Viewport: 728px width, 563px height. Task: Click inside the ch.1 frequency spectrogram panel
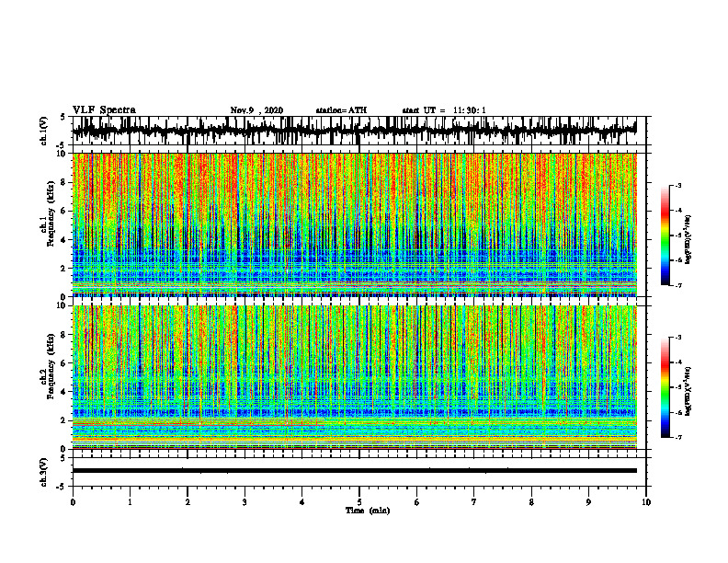[355, 224]
